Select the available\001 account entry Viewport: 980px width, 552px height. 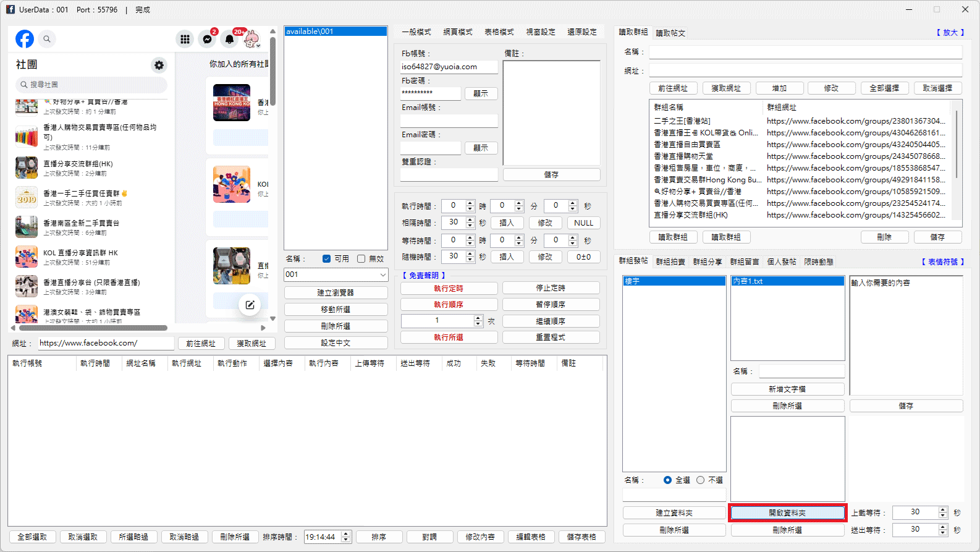pyautogui.click(x=336, y=32)
